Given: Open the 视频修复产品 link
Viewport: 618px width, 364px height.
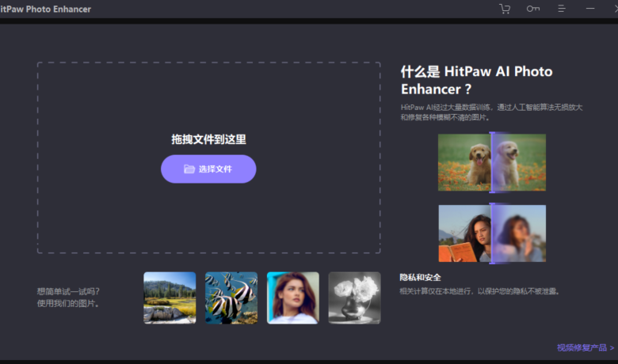Looking at the screenshot, I should 586,347.
